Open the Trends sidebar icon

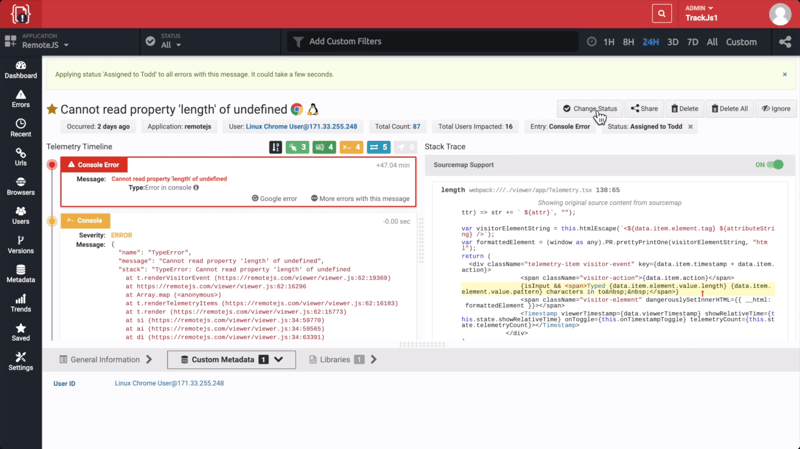pos(20,303)
